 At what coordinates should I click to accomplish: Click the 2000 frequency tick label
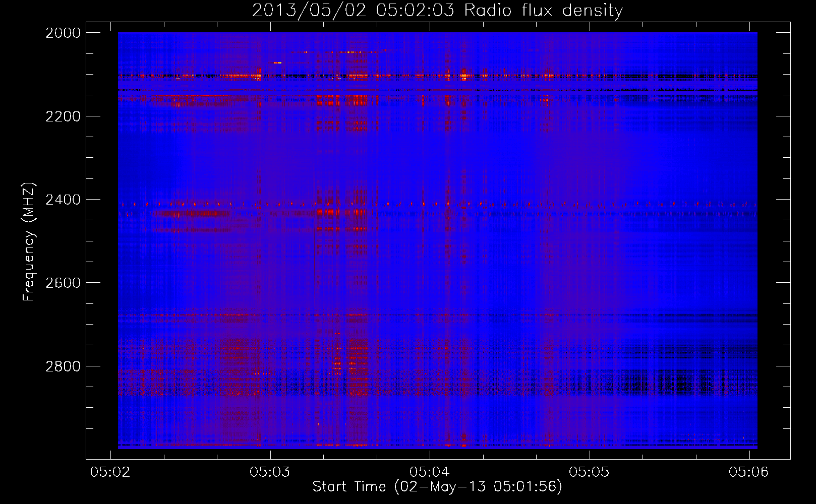coord(63,33)
